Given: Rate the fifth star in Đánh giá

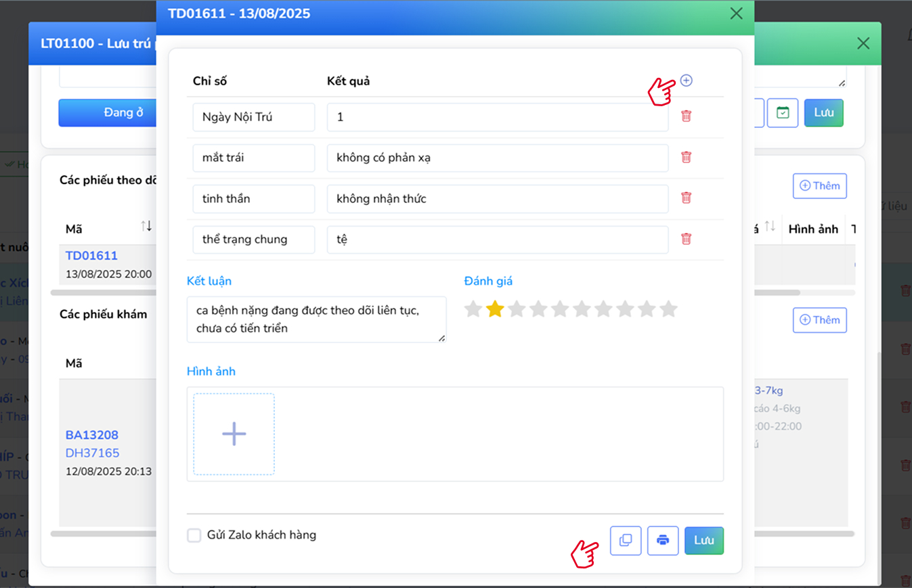Looking at the screenshot, I should (x=560, y=309).
